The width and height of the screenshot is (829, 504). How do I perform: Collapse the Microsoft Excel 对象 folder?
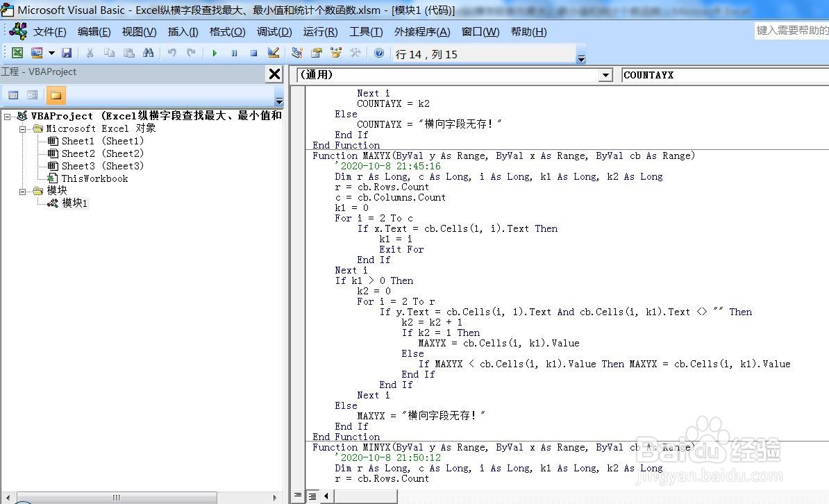(x=22, y=129)
